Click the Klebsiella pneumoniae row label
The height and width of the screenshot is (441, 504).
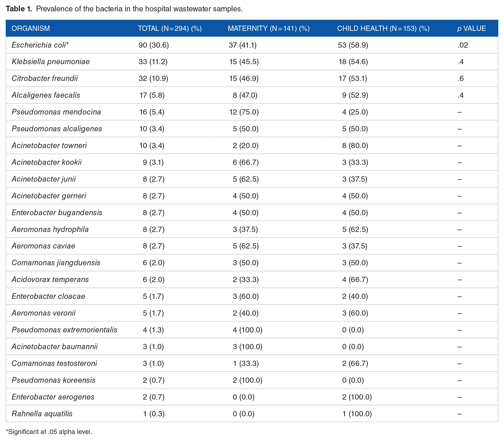coord(51,61)
